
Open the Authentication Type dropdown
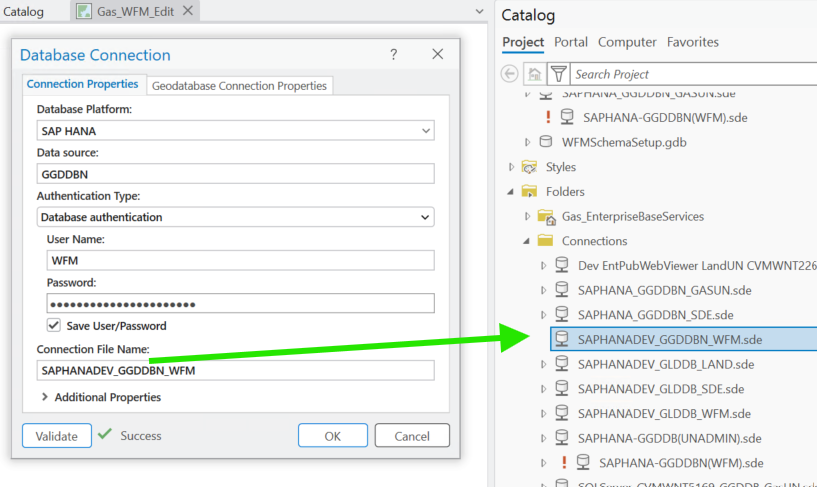425,217
